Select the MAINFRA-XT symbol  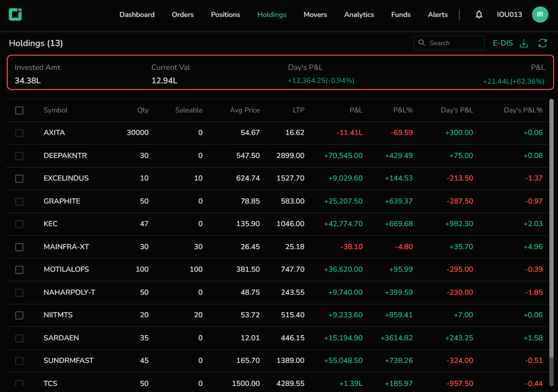point(66,247)
